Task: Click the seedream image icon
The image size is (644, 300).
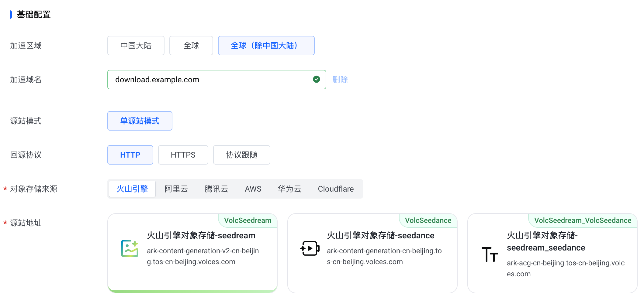Action: (x=130, y=248)
